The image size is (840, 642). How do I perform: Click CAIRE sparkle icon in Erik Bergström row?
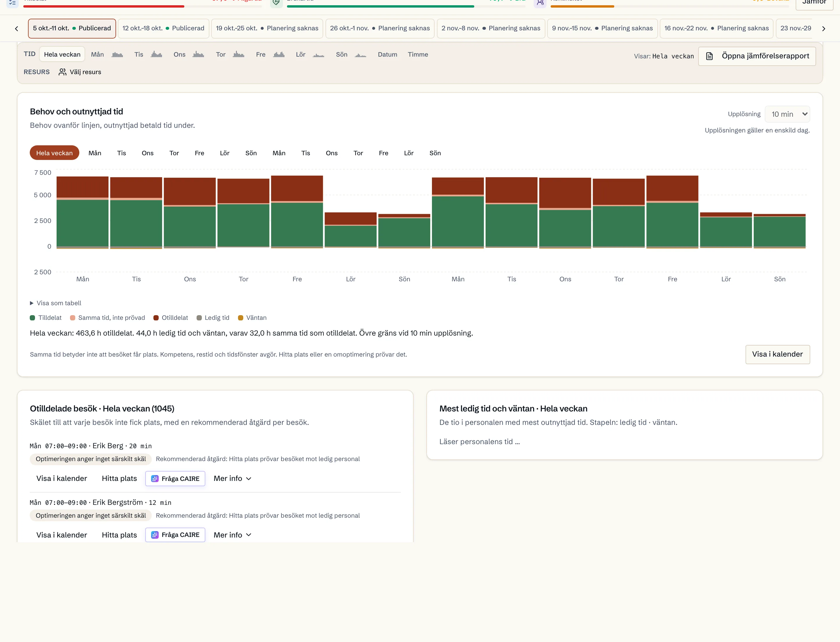(155, 535)
